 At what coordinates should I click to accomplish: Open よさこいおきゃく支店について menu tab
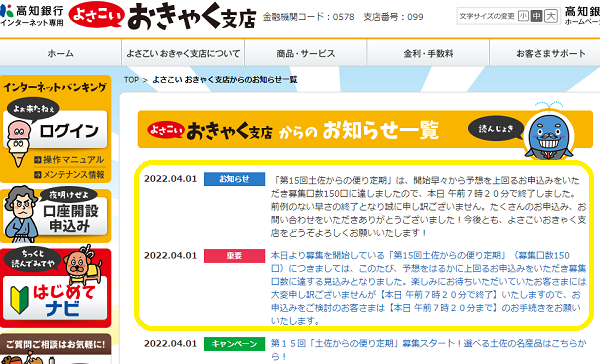(x=183, y=53)
